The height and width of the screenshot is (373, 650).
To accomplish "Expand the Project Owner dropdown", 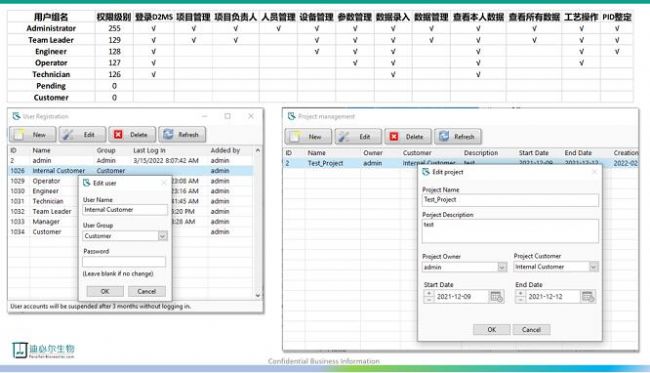I will point(502,267).
